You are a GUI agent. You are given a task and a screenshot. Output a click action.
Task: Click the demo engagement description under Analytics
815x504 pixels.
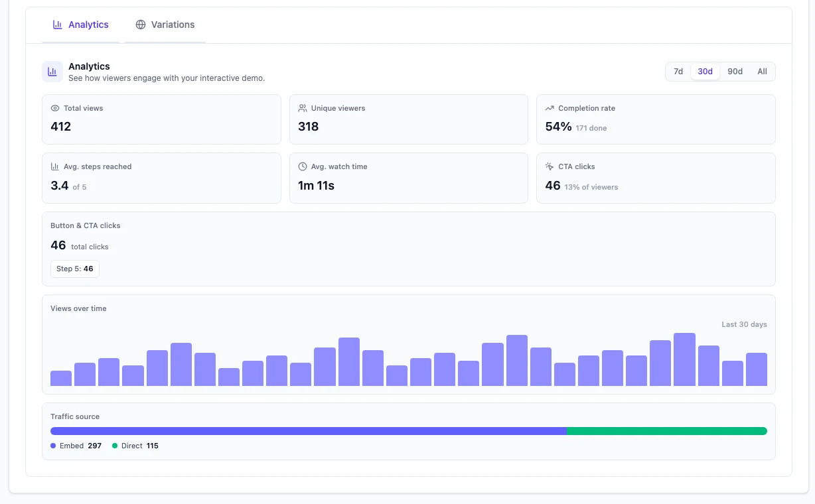point(167,78)
